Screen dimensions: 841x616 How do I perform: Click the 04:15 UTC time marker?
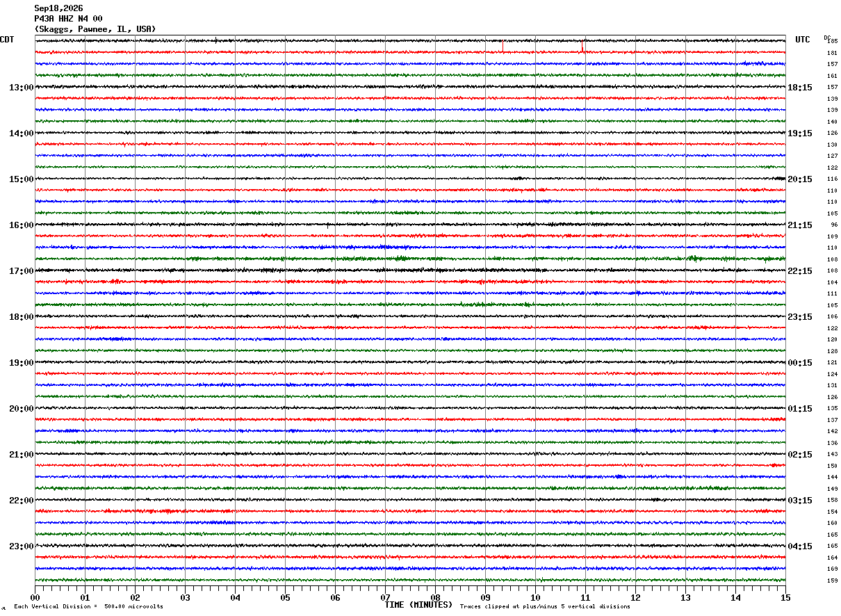click(800, 546)
